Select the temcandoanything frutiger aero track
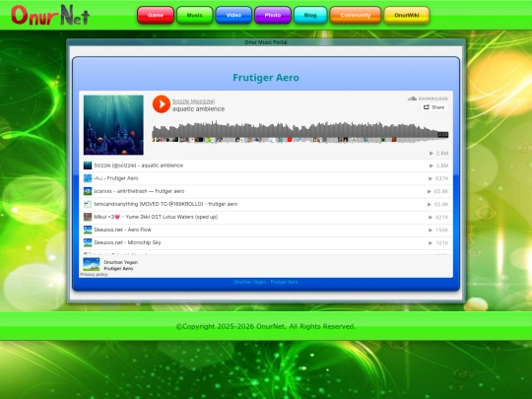Screen dimensions: 532x399 click(266, 204)
